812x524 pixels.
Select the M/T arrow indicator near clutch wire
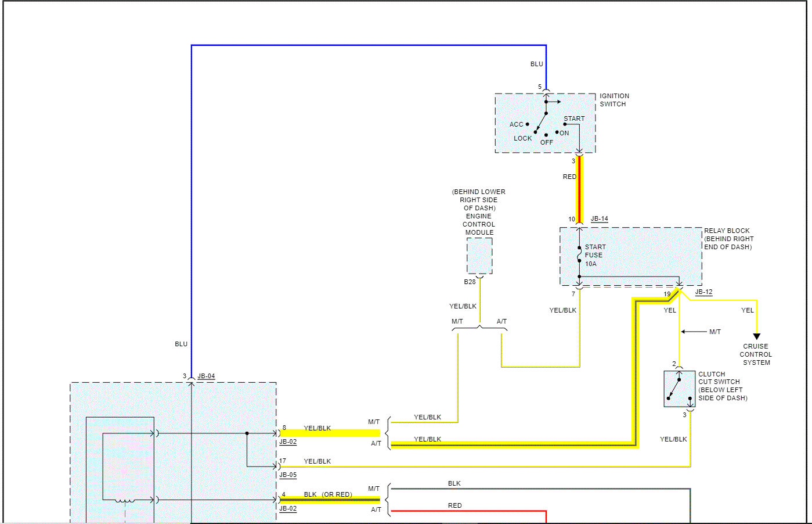tap(693, 332)
